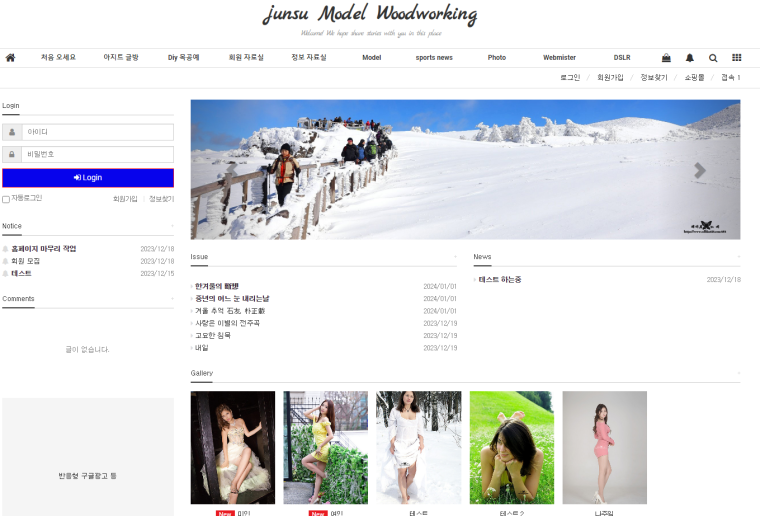
Task: Click the Issue section more dot
Action: click(x=455, y=257)
